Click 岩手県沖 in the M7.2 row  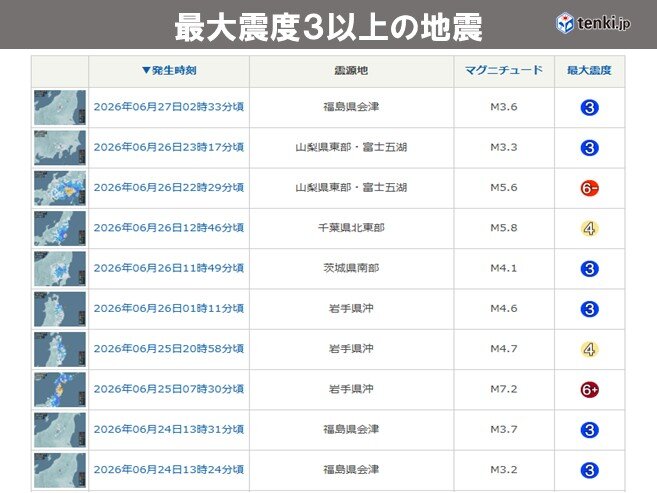[351, 389]
